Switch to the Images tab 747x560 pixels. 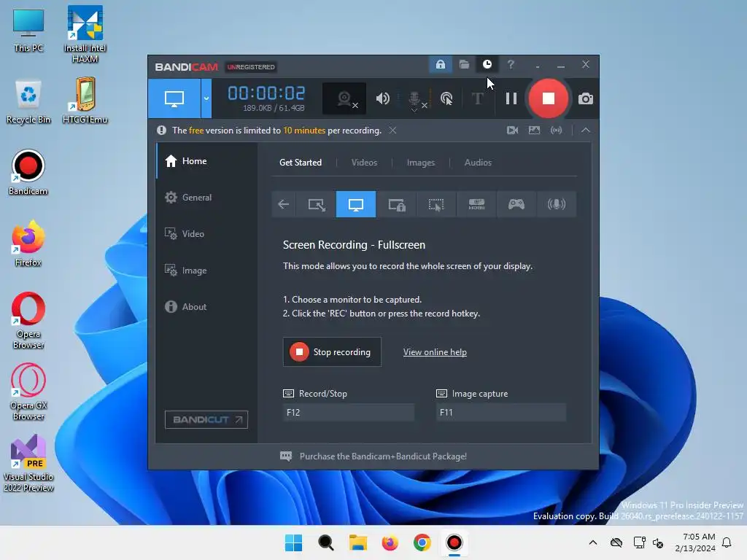pos(421,163)
